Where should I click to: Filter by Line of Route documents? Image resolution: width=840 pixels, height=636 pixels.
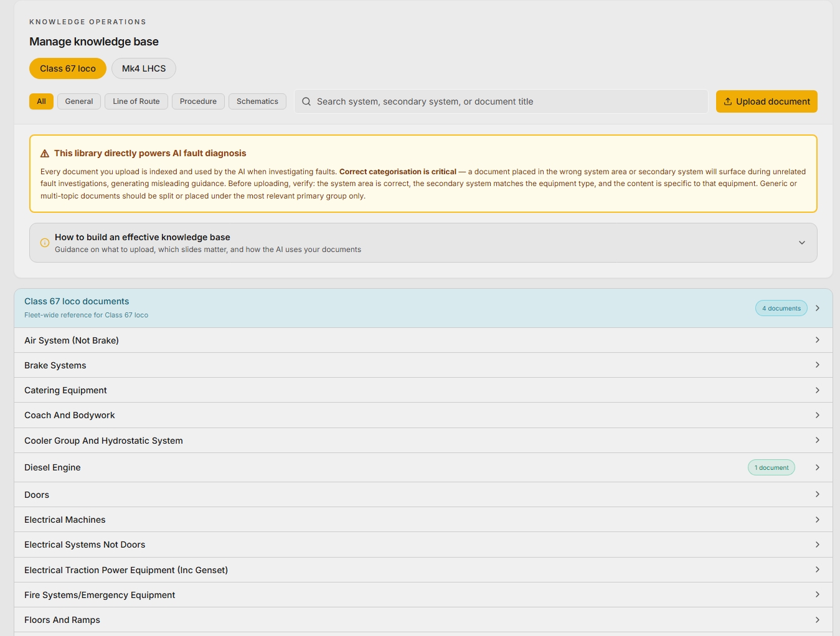click(x=136, y=101)
